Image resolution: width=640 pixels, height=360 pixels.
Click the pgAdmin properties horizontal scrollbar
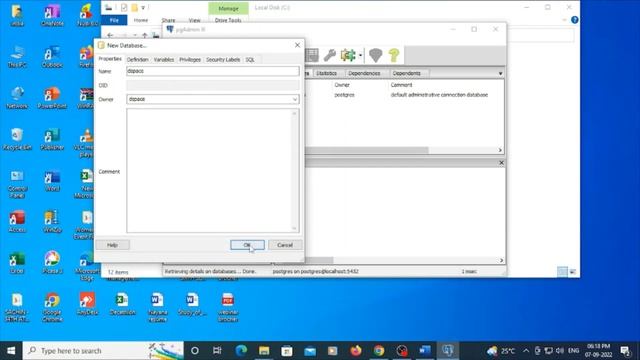coord(367,150)
